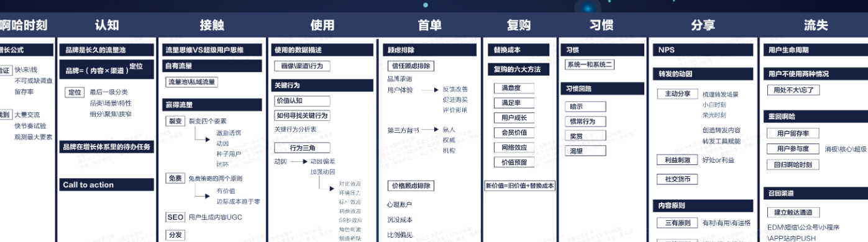
Task: Click the 品牌承诺 text
Action: [400, 79]
